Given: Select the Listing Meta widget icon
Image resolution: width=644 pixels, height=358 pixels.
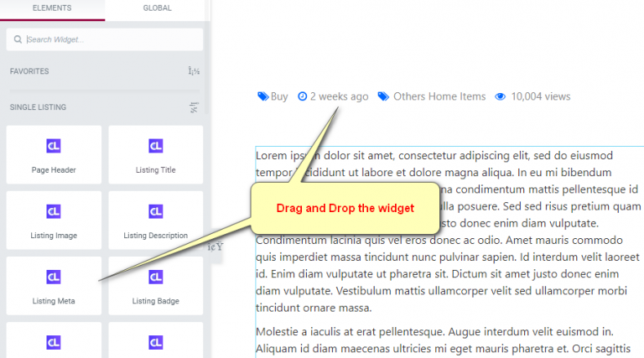Looking at the screenshot, I should (x=54, y=278).
